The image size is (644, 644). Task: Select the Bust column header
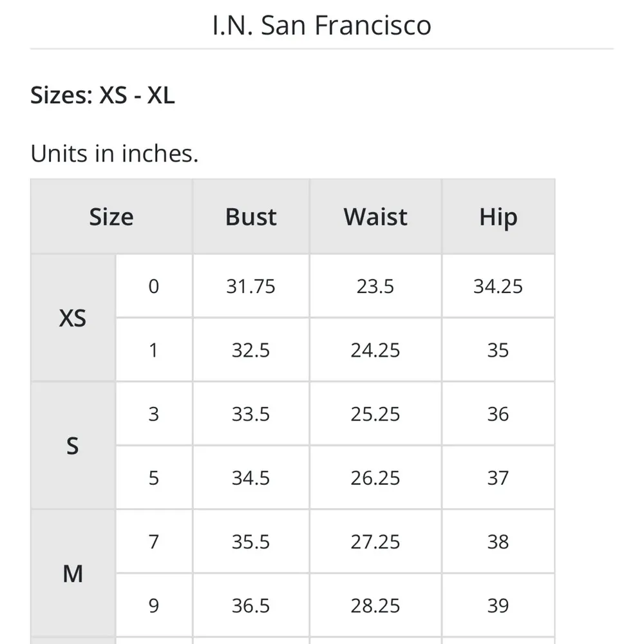point(251,217)
